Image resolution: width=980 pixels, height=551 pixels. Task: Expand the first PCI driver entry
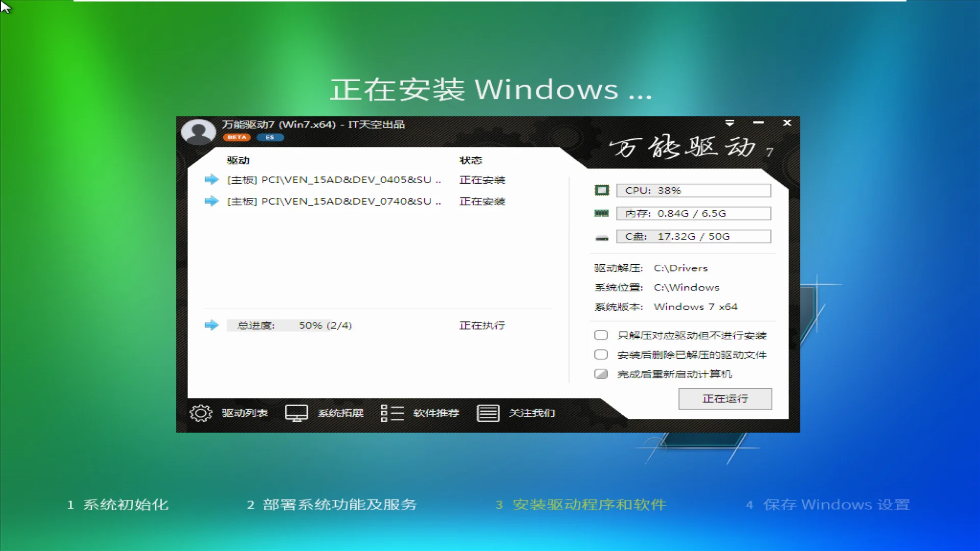pyautogui.click(x=211, y=180)
